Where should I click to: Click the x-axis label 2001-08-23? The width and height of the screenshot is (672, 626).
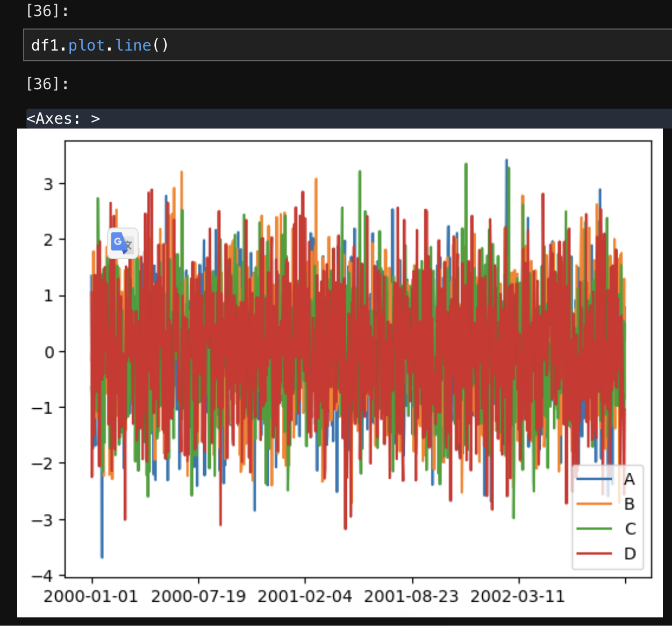point(411,596)
